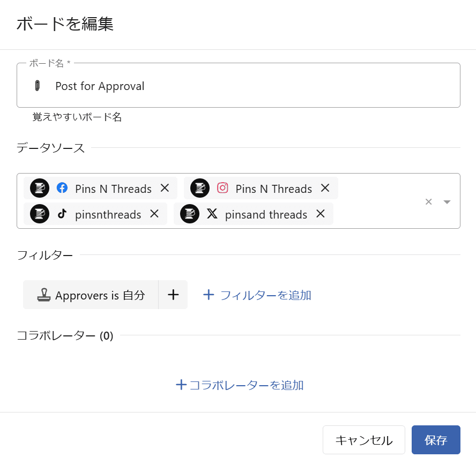This screenshot has height=465, width=476.
Task: Open the Approvers is 自分 filter
Action: [100, 295]
